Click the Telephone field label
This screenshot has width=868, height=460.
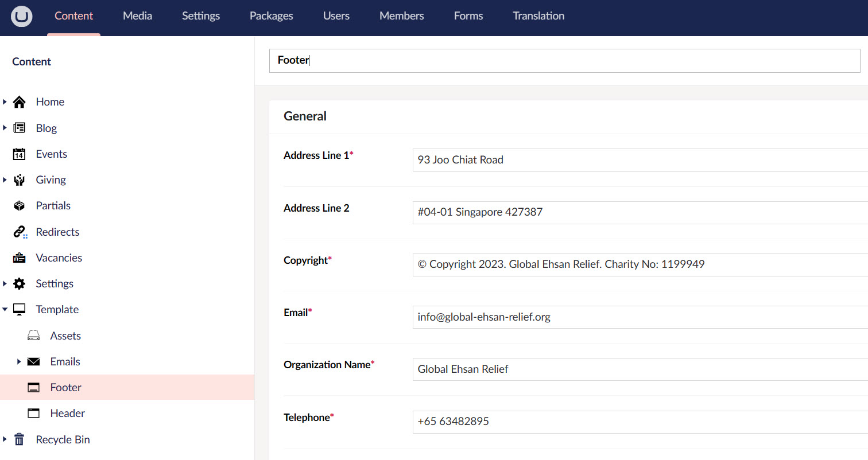pos(307,418)
